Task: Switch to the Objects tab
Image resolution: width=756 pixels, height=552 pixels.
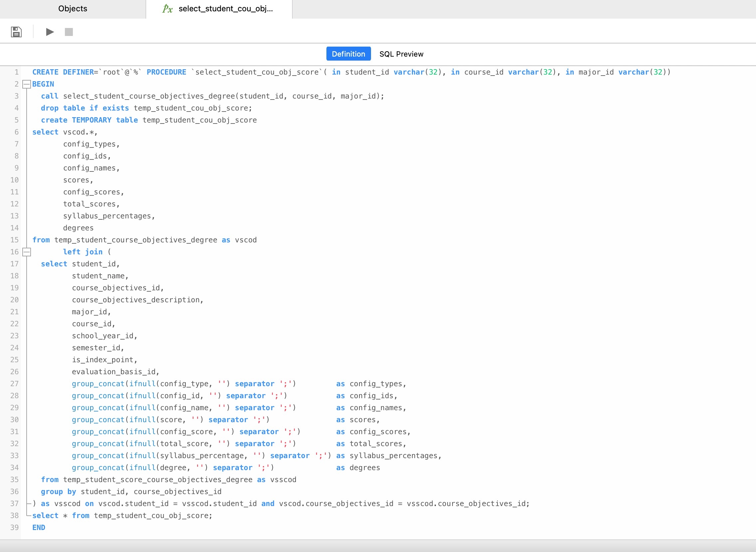Action: (x=73, y=9)
